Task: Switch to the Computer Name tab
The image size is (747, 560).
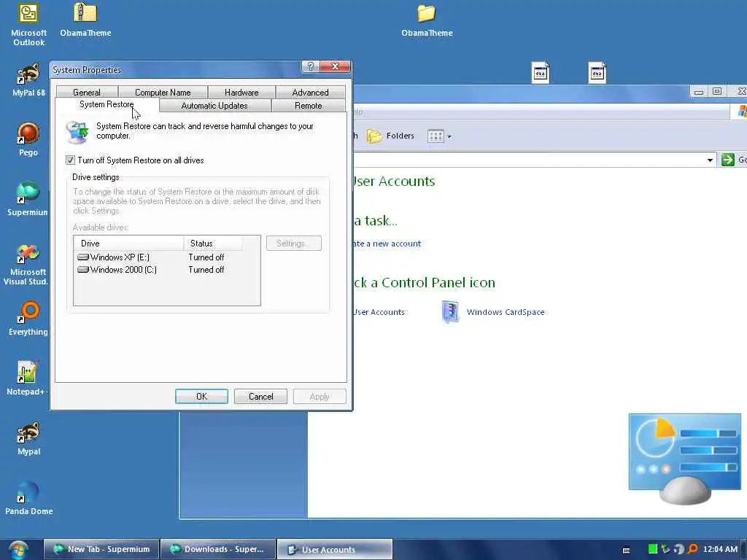Action: (x=163, y=93)
